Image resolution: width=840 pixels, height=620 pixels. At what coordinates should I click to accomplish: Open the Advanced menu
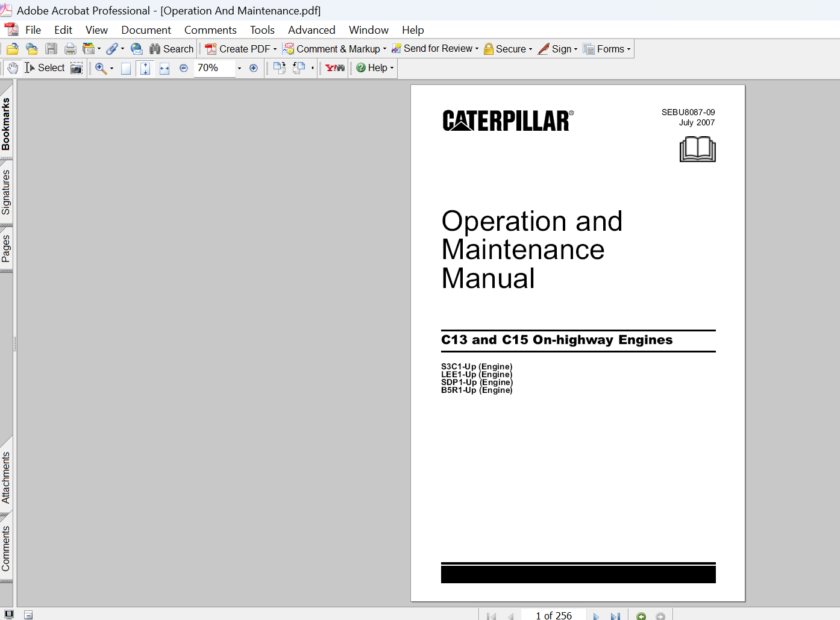[312, 30]
